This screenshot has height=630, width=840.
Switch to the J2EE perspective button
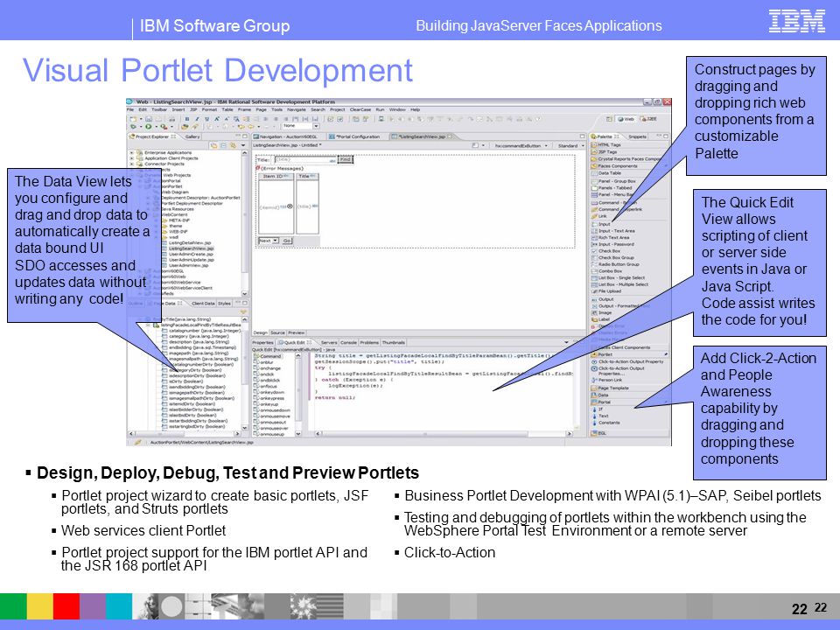(x=648, y=119)
